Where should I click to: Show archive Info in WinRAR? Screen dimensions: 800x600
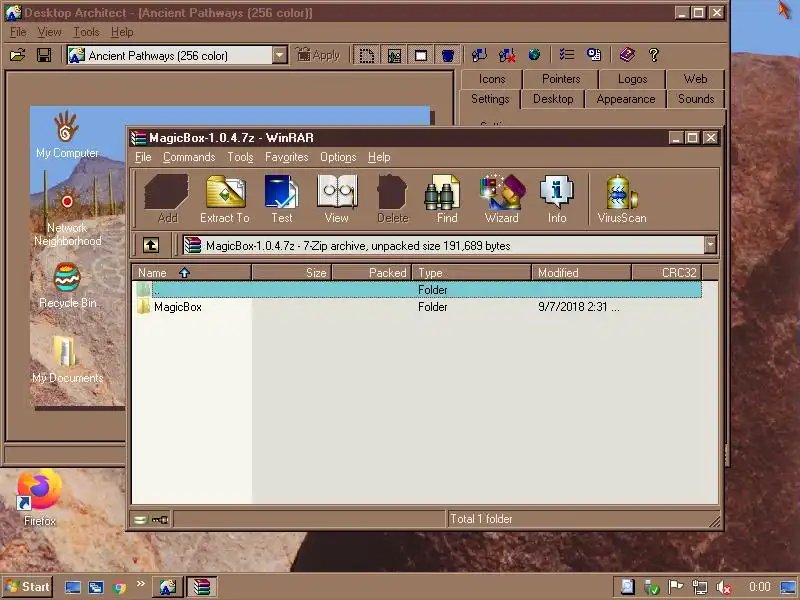click(x=557, y=199)
